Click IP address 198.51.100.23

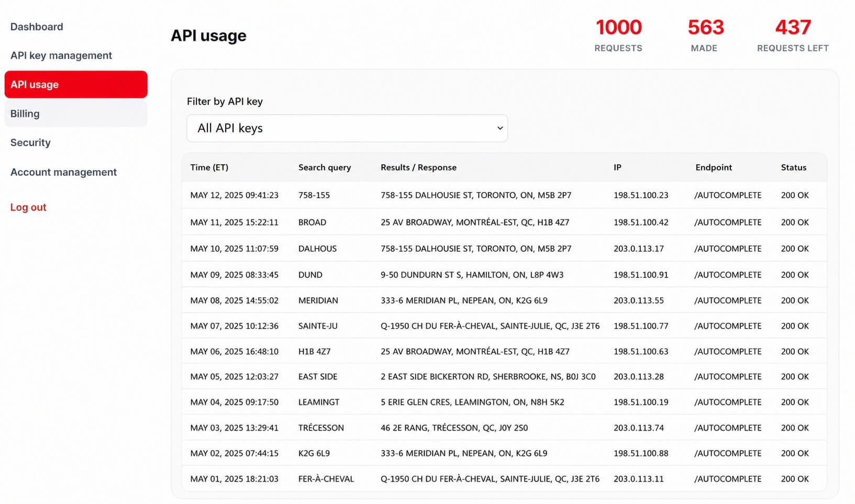coord(641,195)
